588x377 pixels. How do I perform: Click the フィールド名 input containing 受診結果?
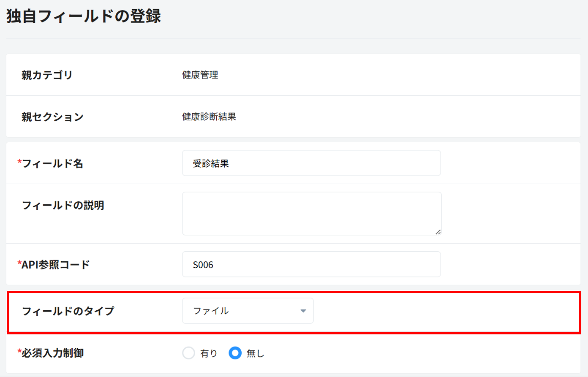(x=311, y=163)
